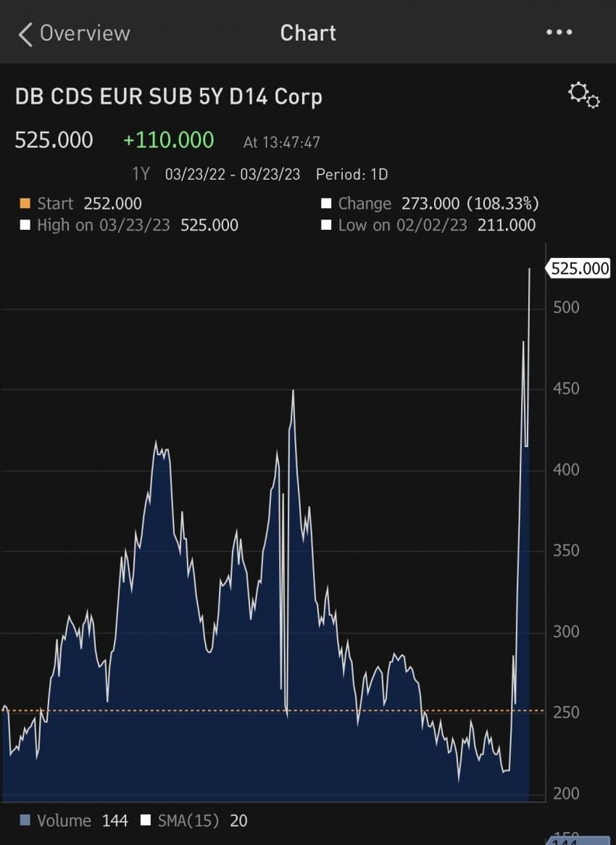Tap the 525.000 last price flag on axis
Screen dimensions: 616x845
579,269
